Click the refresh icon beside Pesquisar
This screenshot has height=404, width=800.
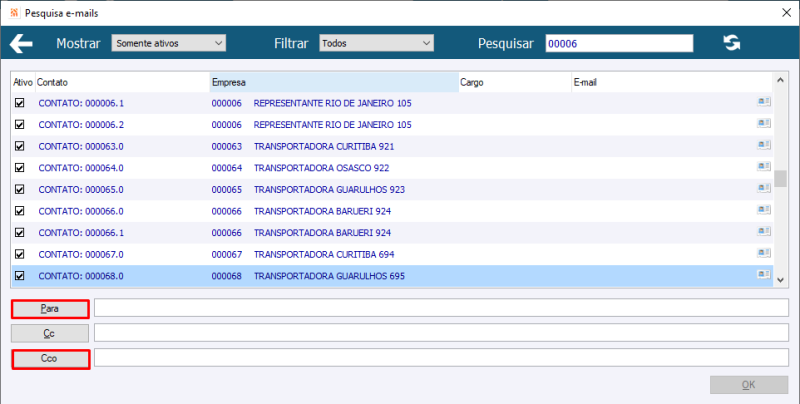click(x=732, y=43)
